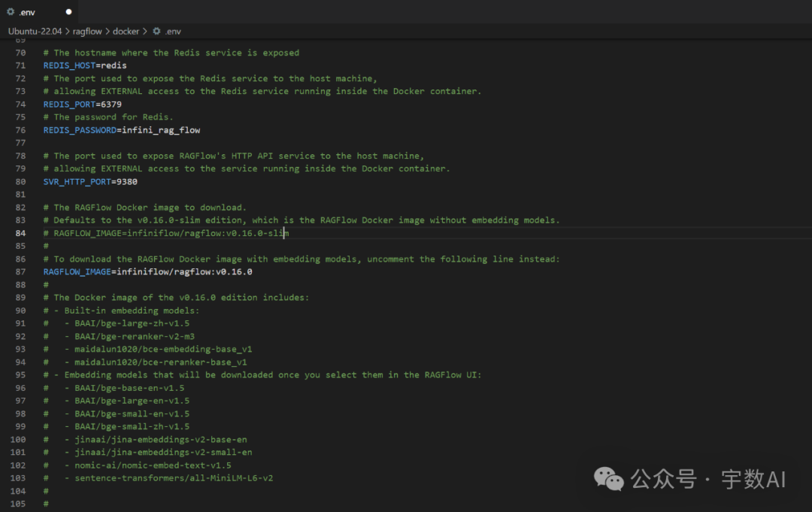The image size is (812, 512).
Task: Click the gear icon in the breadcrumb
Action: [x=156, y=31]
